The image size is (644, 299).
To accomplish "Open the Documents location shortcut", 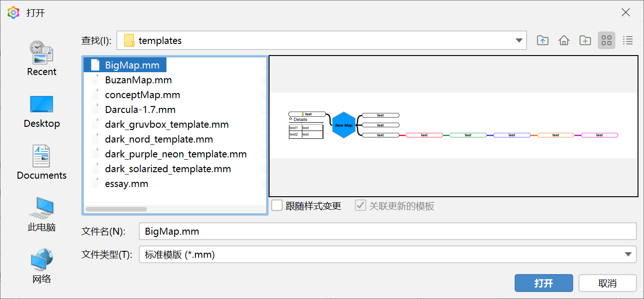I will [42, 162].
